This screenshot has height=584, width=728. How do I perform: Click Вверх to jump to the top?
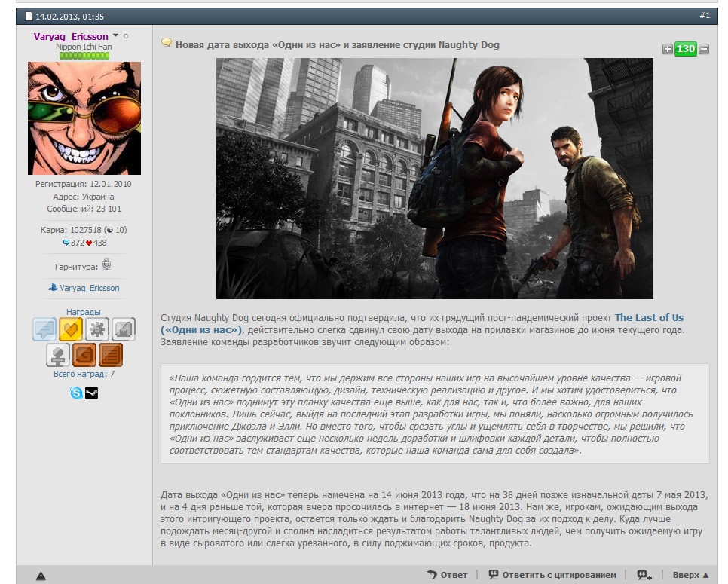tap(690, 575)
